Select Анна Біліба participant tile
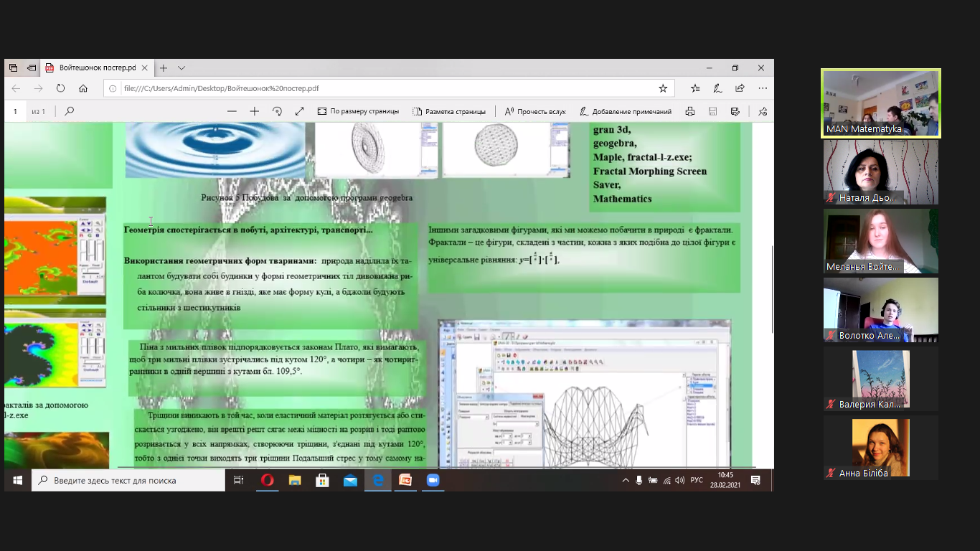 coord(881,448)
